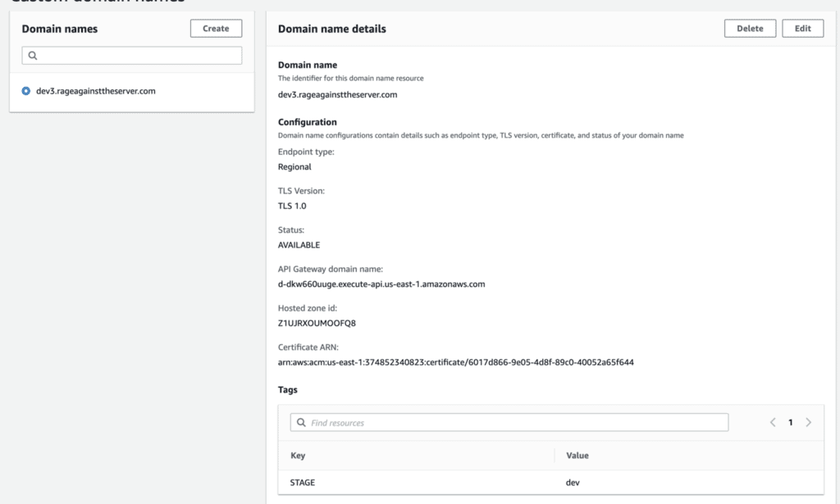Screen dimensions: 840x504
Task: Click the Hosted zone id Z1UJRXOUMOOFQ8
Action: [317, 323]
